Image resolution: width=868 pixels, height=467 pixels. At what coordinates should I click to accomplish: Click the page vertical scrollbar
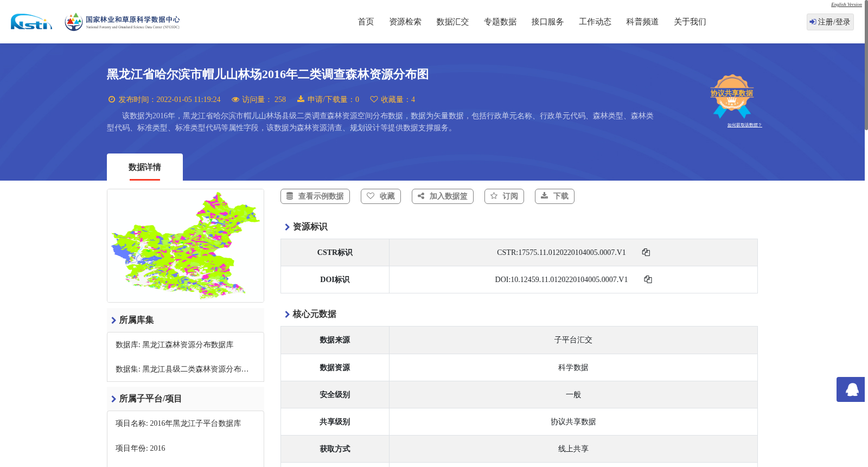[866, 65]
